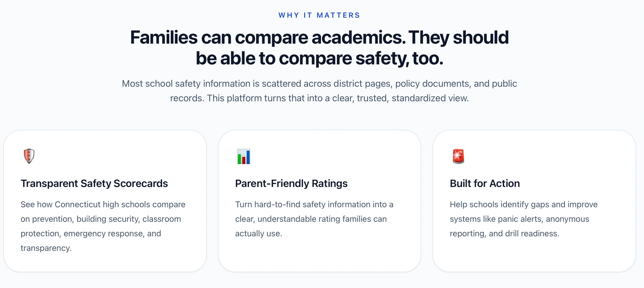This screenshot has width=644, height=288.
Task: Select the Transparent Safety Scorecards heading
Action: pyautogui.click(x=94, y=183)
